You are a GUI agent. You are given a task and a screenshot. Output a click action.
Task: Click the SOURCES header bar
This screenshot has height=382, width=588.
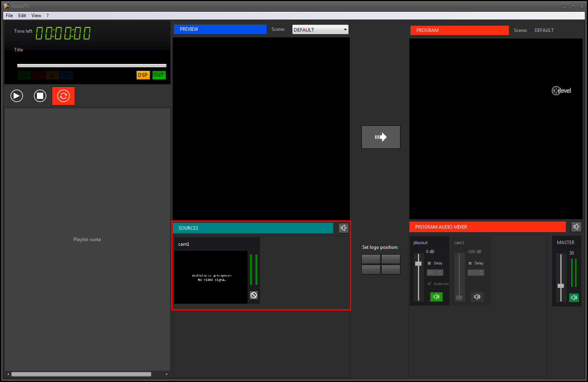[x=253, y=228]
